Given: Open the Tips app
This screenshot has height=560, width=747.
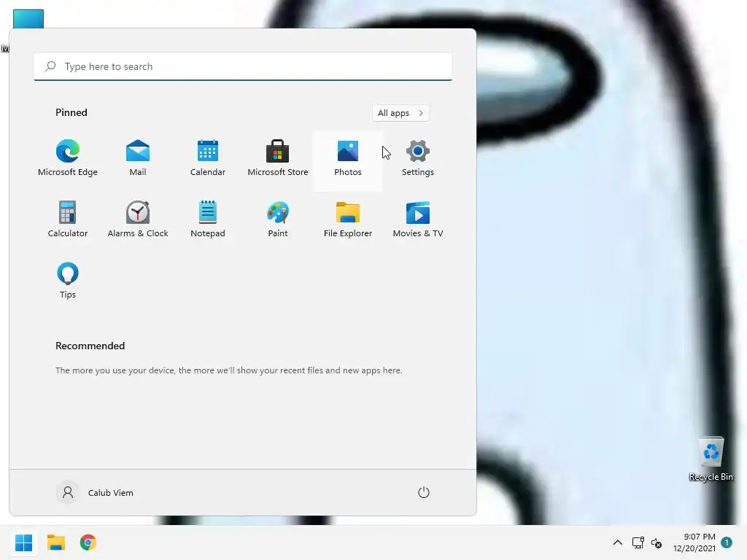Looking at the screenshot, I should (68, 281).
